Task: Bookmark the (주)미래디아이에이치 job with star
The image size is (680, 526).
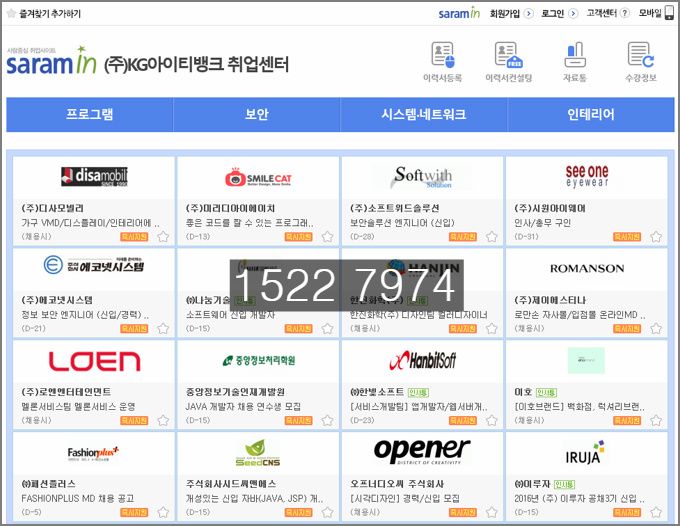Action: (327, 237)
